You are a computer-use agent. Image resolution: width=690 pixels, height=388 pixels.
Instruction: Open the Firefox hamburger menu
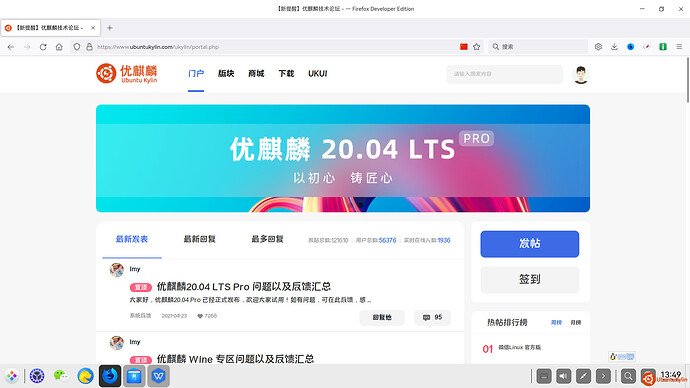[x=679, y=47]
